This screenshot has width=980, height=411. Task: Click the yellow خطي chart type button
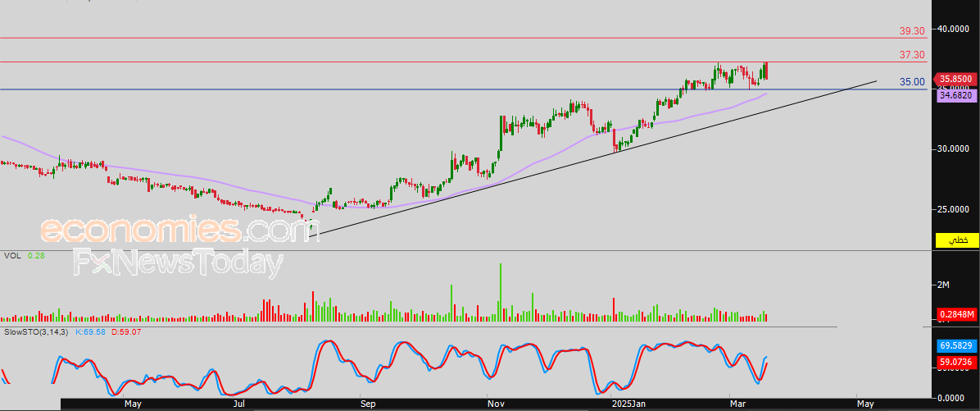coord(957,240)
